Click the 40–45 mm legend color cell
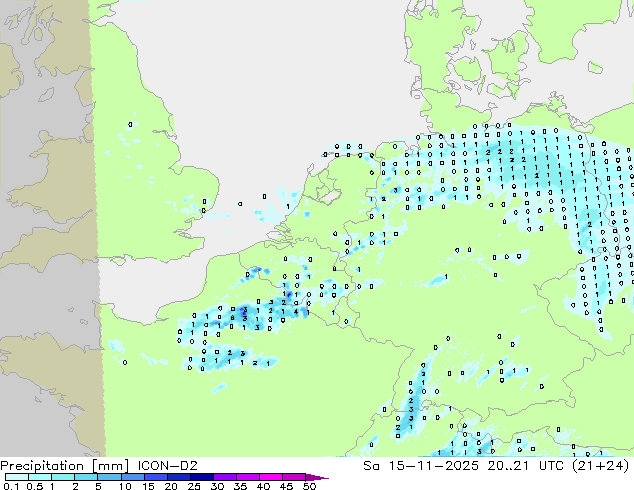 (x=271, y=477)
